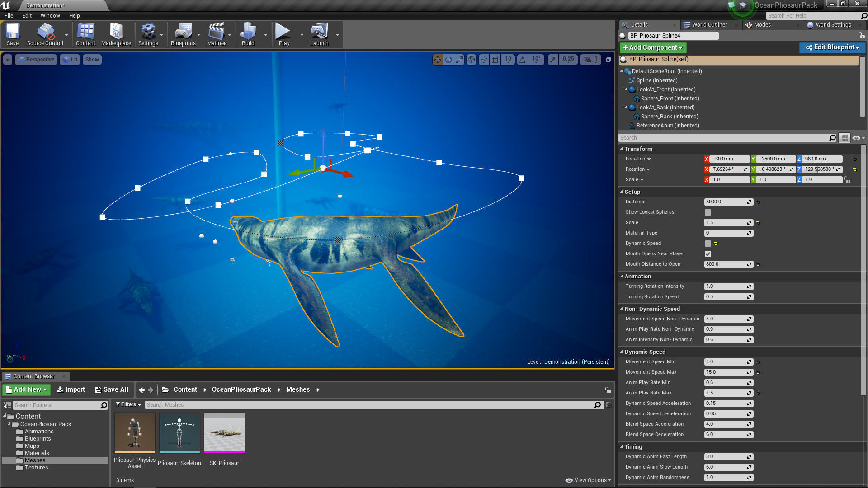Viewport: 868px width, 488px height.
Task: Switch to the World Outliner tab
Action: pos(709,25)
